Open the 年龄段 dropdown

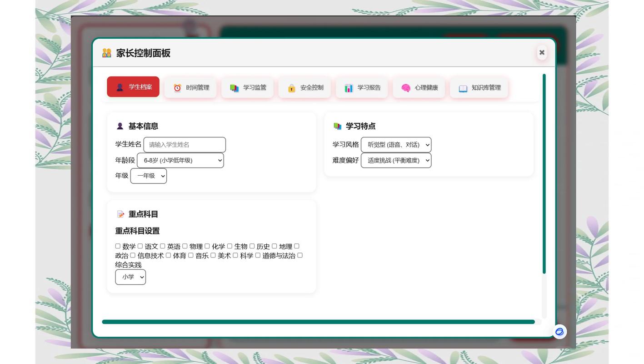(x=180, y=160)
